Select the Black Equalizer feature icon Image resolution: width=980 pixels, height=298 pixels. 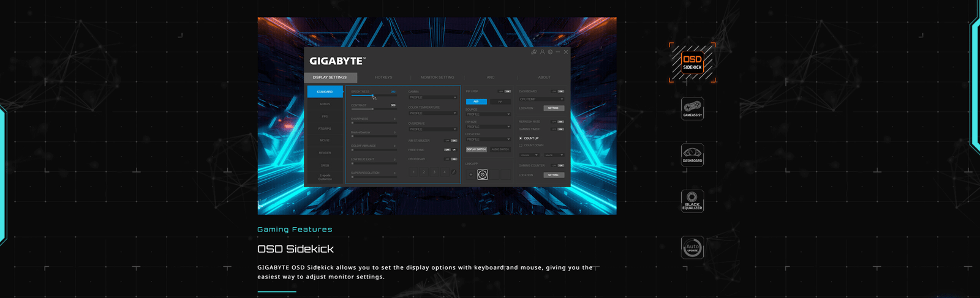point(693,201)
